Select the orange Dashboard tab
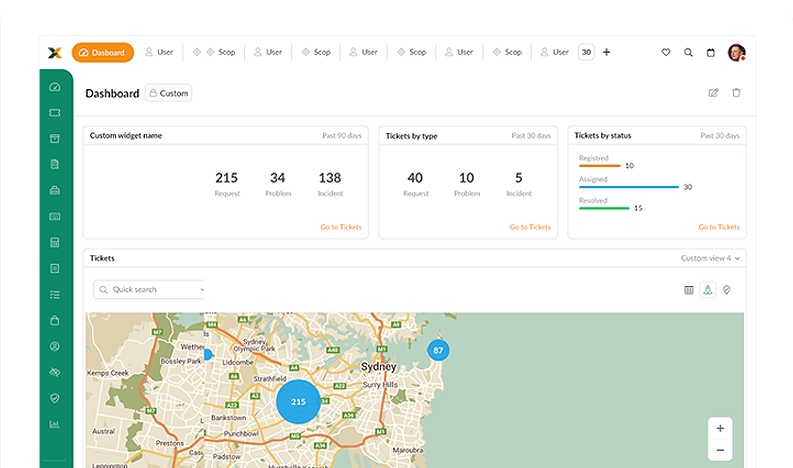Viewport: 793px width, 468px height. point(103,53)
